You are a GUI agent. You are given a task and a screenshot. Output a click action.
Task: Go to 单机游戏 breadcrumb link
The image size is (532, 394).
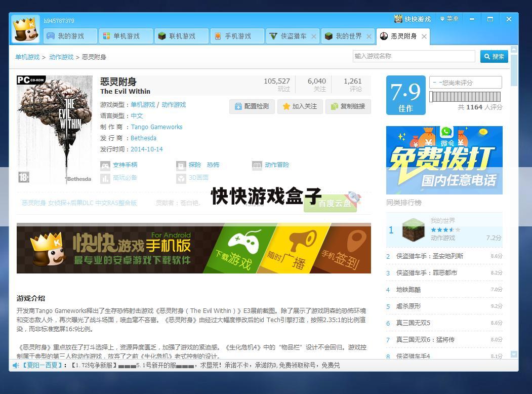click(x=27, y=57)
